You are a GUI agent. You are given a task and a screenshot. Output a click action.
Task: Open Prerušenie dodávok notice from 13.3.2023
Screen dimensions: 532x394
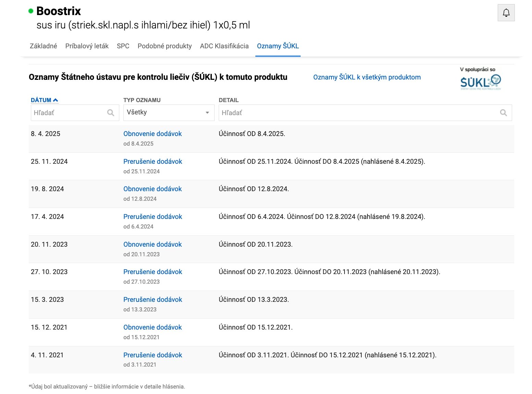tap(153, 299)
